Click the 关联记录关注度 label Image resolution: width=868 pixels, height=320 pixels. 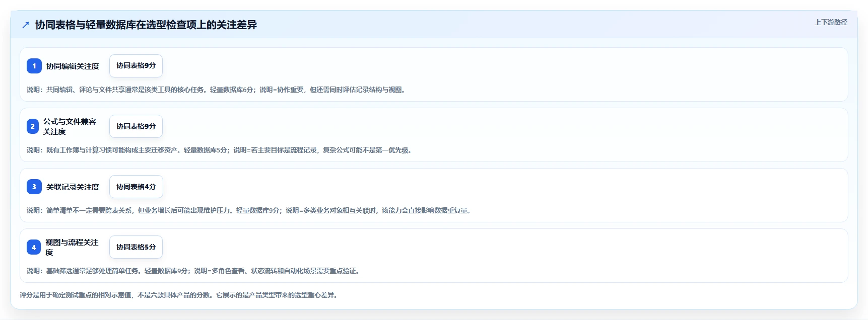pyautogui.click(x=73, y=187)
